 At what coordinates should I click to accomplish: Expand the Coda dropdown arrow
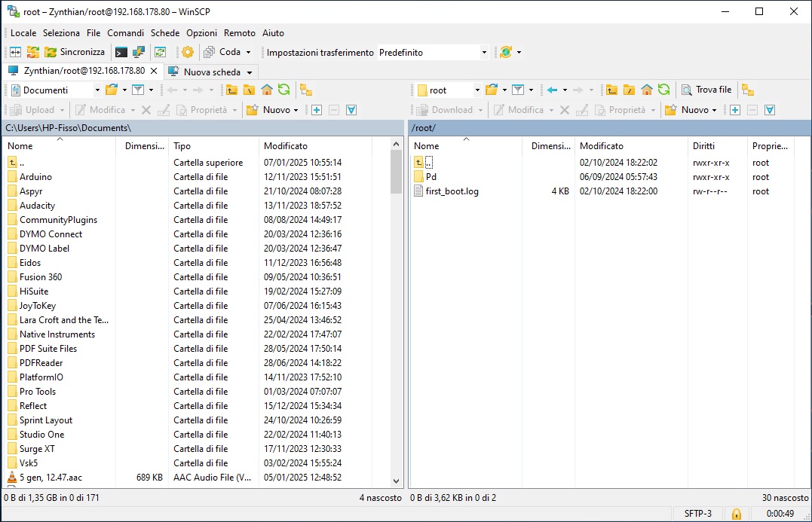tap(249, 52)
